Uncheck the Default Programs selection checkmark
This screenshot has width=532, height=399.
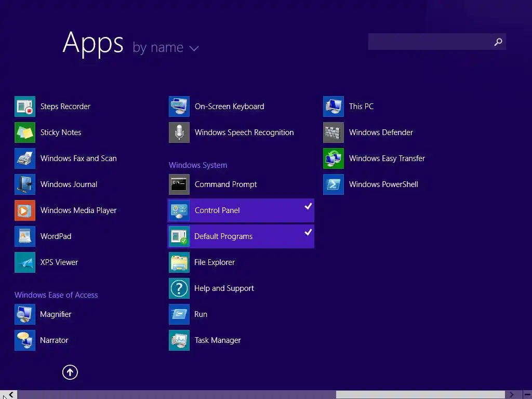[x=308, y=232]
